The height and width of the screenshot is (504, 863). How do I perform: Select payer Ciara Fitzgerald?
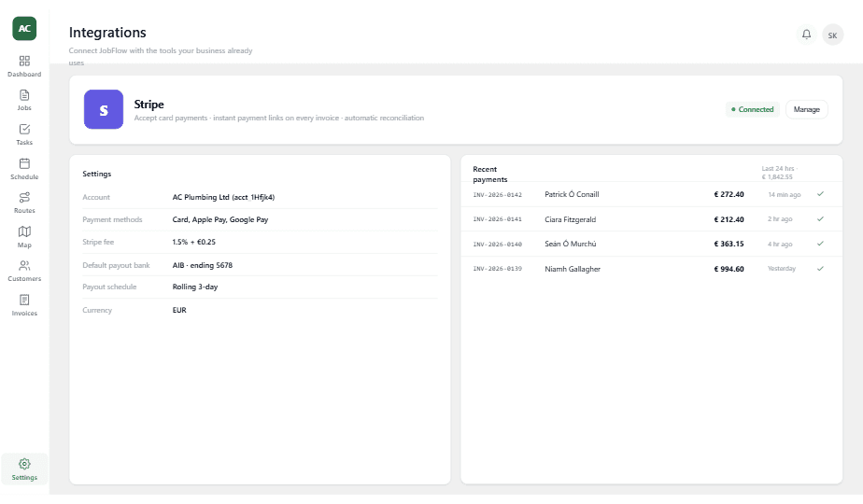pyautogui.click(x=570, y=219)
